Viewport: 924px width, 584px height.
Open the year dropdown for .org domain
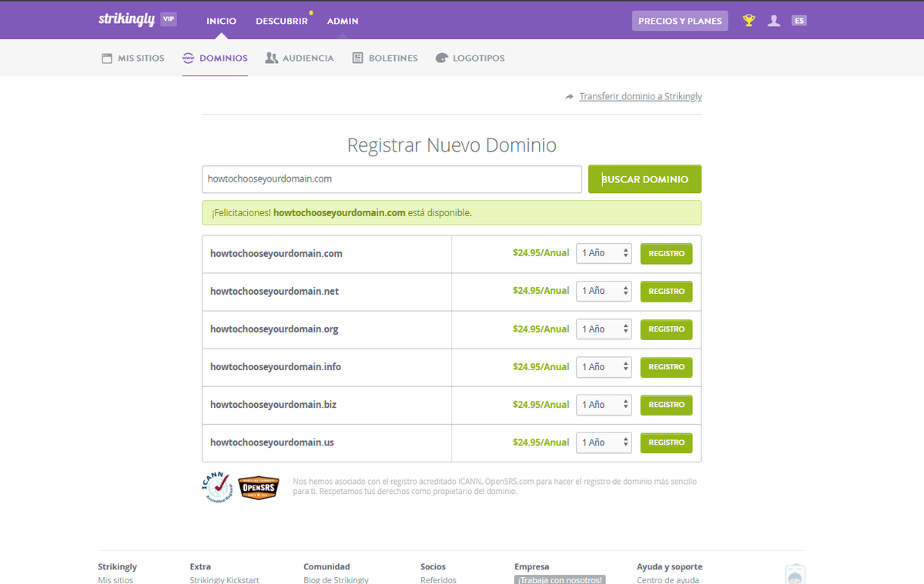coord(604,329)
